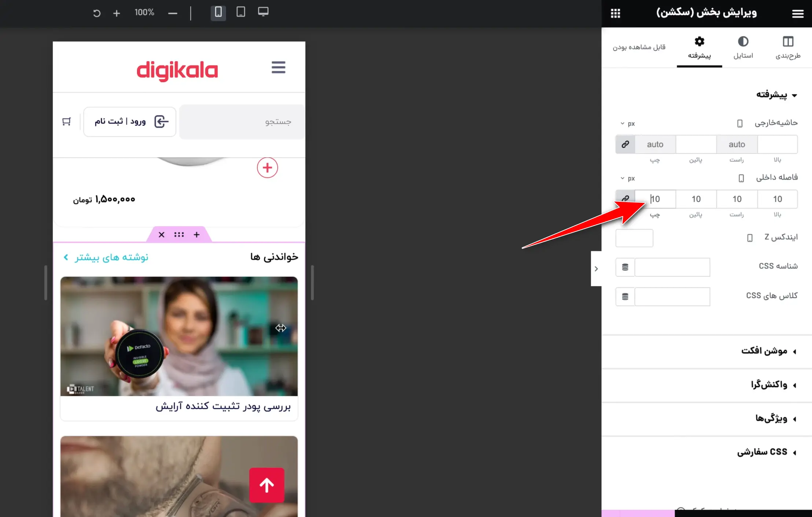Click the Z-index input field
The image size is (812, 517).
coord(634,238)
